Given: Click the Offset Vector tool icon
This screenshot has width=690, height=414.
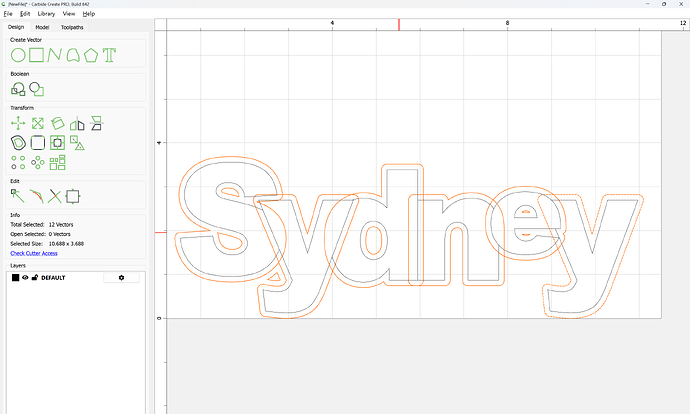Looking at the screenshot, I should [18, 143].
